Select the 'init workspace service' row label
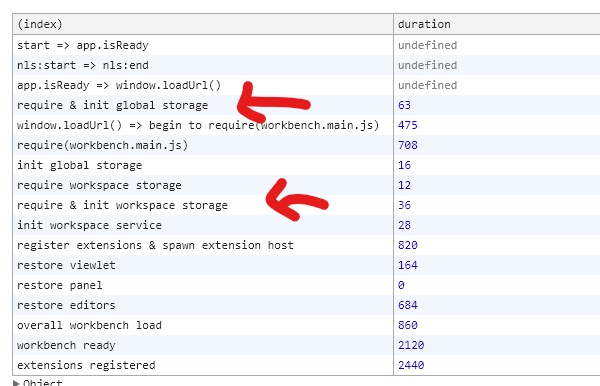This screenshot has width=600, height=386. [x=89, y=225]
